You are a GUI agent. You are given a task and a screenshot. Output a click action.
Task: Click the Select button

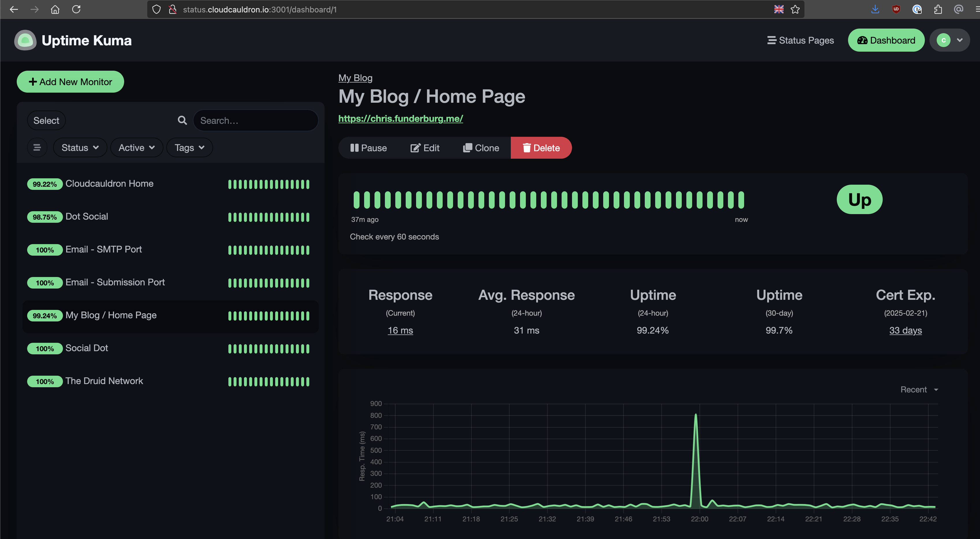pos(46,121)
